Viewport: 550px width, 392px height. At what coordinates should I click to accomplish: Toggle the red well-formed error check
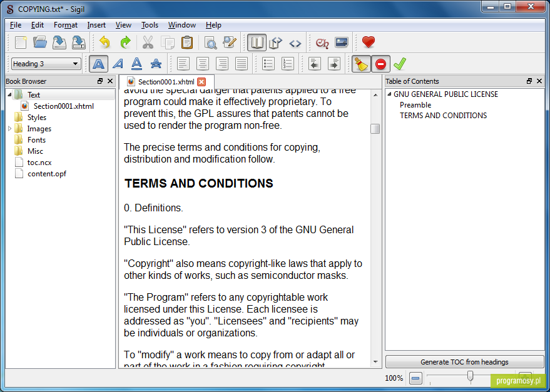[380, 64]
